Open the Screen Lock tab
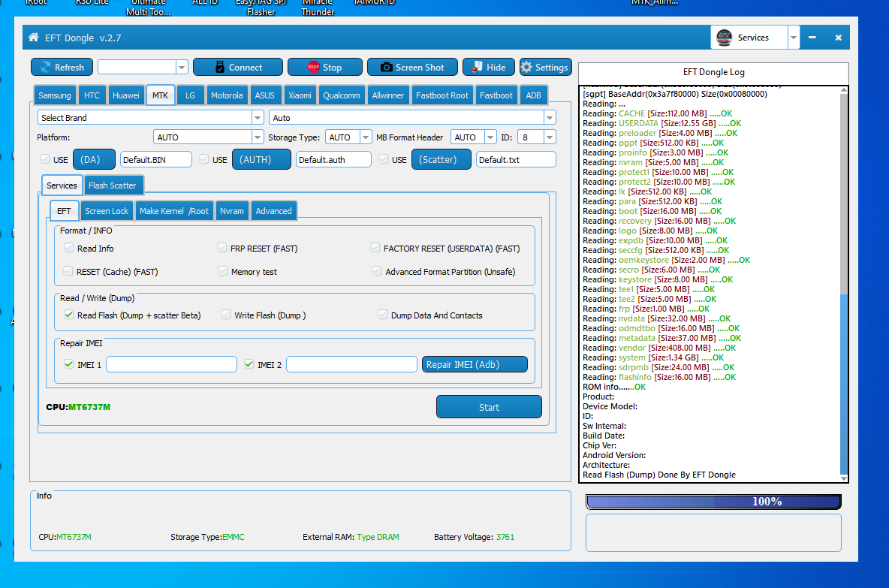The image size is (889, 588). pos(107,211)
